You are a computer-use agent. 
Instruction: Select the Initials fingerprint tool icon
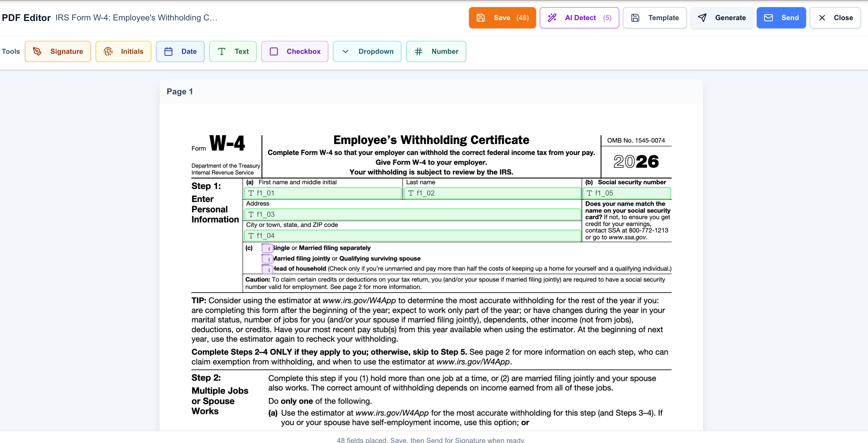pos(108,51)
